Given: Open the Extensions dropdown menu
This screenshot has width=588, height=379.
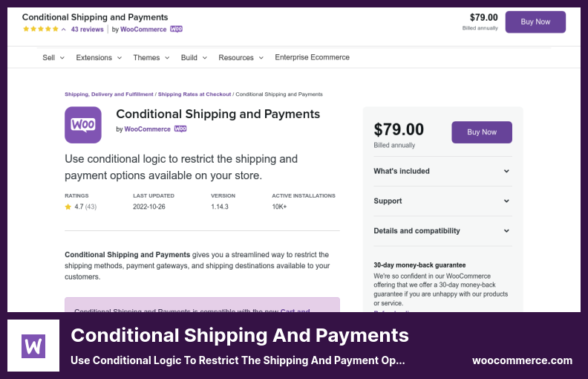Looking at the screenshot, I should (x=99, y=57).
